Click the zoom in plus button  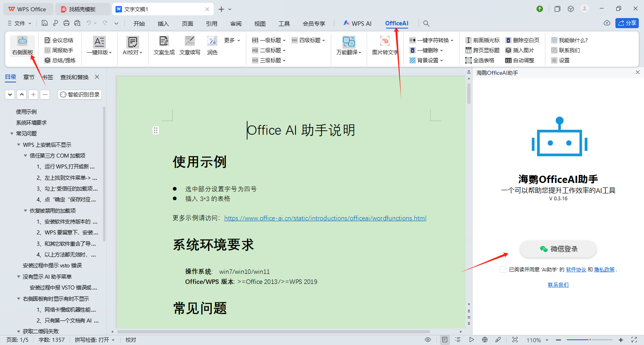click(621, 340)
